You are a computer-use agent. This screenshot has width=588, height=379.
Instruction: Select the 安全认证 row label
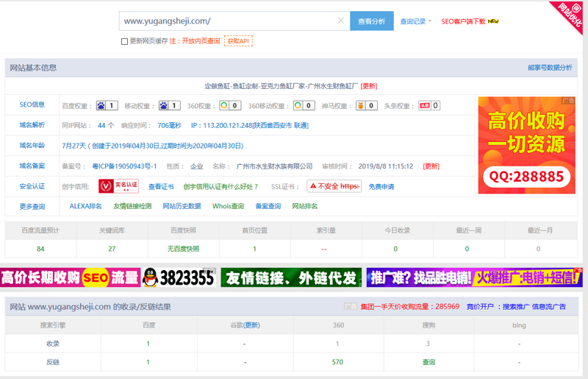point(32,186)
